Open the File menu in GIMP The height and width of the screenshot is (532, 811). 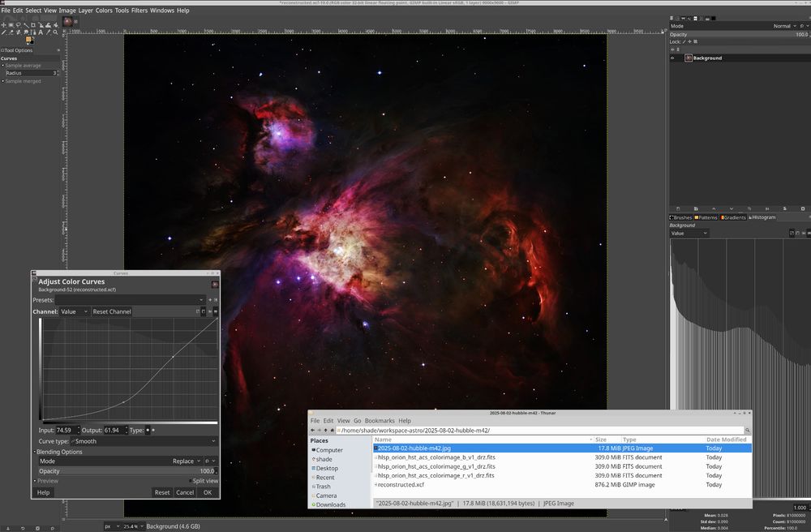(6, 11)
